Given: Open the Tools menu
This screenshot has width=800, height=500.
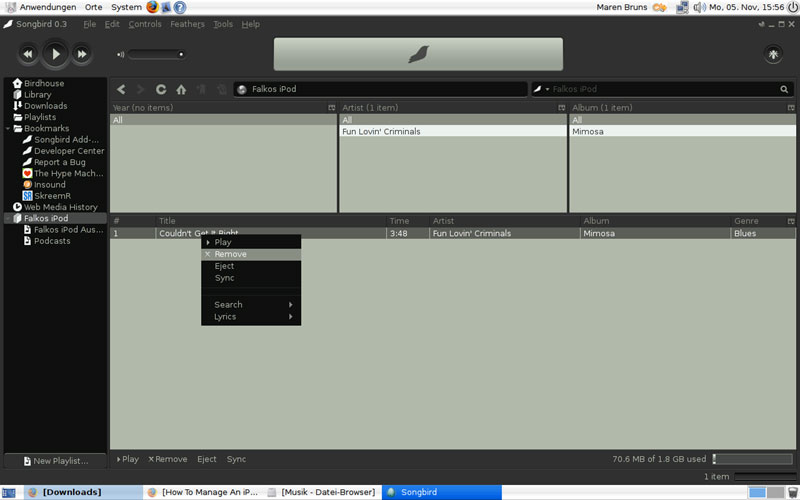Looking at the screenshot, I should (223, 24).
